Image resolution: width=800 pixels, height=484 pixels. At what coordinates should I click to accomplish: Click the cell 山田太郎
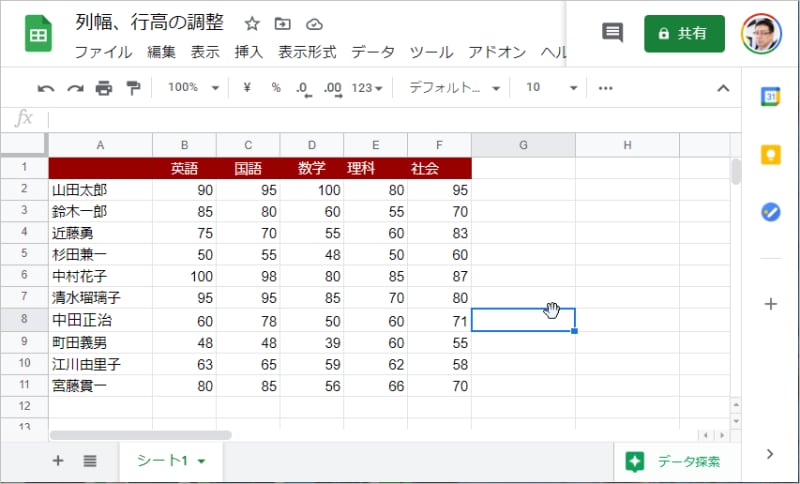(x=101, y=190)
